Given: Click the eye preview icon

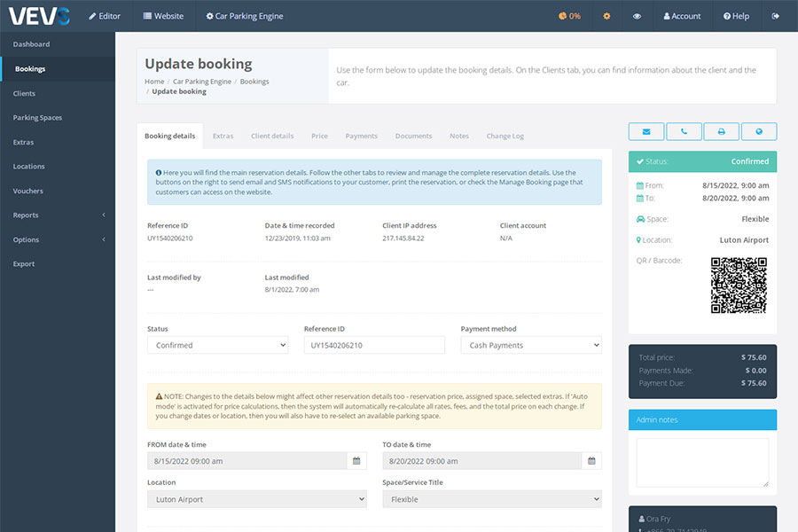Looking at the screenshot, I should pyautogui.click(x=637, y=16).
